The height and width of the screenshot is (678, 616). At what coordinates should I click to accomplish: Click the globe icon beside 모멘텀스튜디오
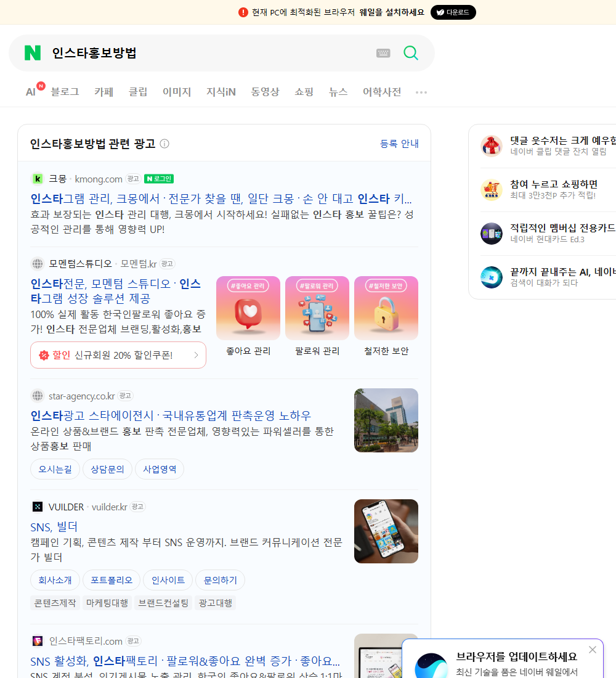pos(38,263)
